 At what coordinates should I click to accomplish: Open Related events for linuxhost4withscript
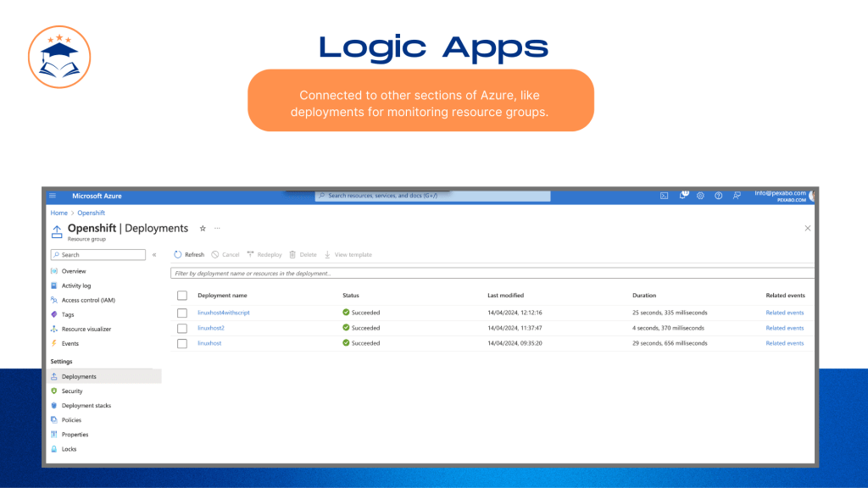(784, 313)
